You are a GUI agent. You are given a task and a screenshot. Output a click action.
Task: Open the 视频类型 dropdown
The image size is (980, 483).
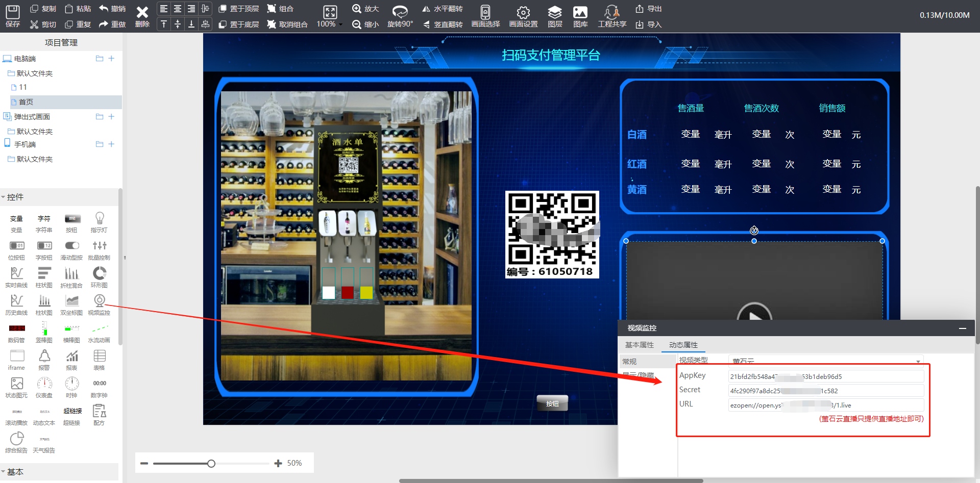(826, 361)
